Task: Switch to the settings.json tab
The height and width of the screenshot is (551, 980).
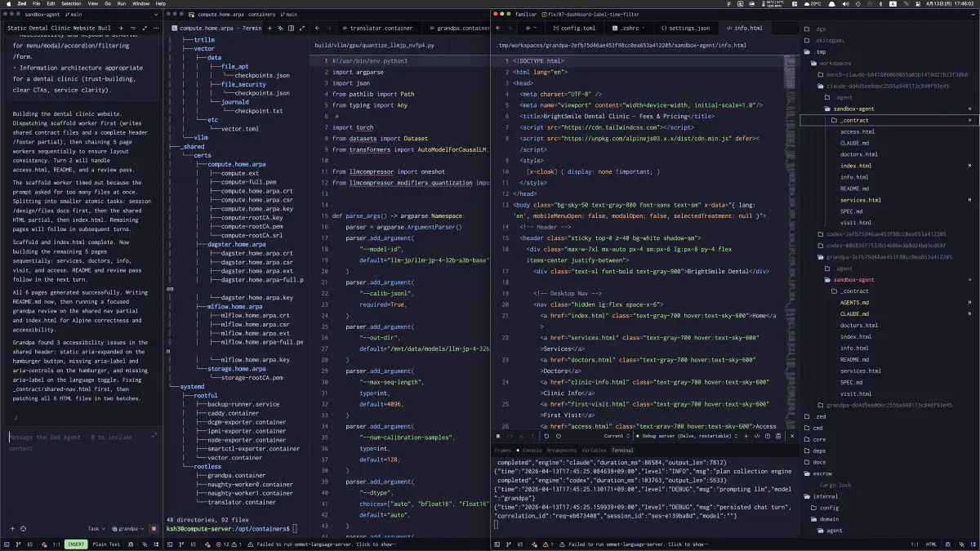Action: point(685,28)
